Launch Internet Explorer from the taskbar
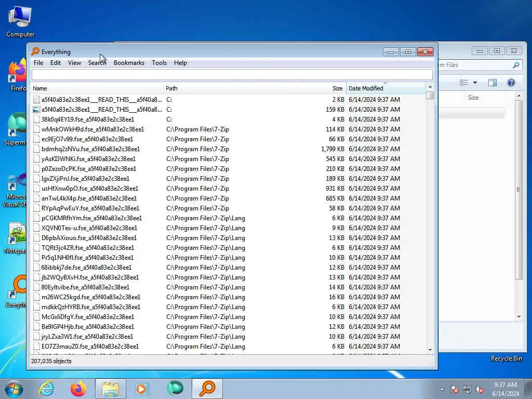This screenshot has width=532, height=399. coord(46,389)
